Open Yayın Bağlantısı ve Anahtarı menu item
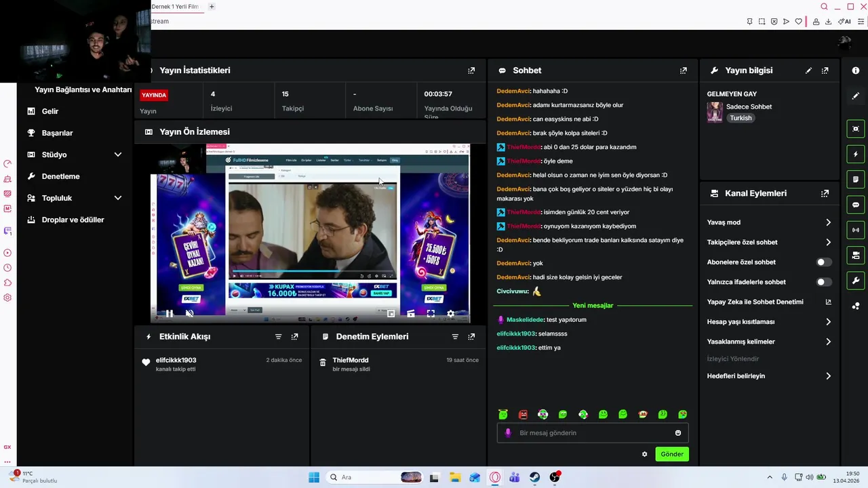 83,89
